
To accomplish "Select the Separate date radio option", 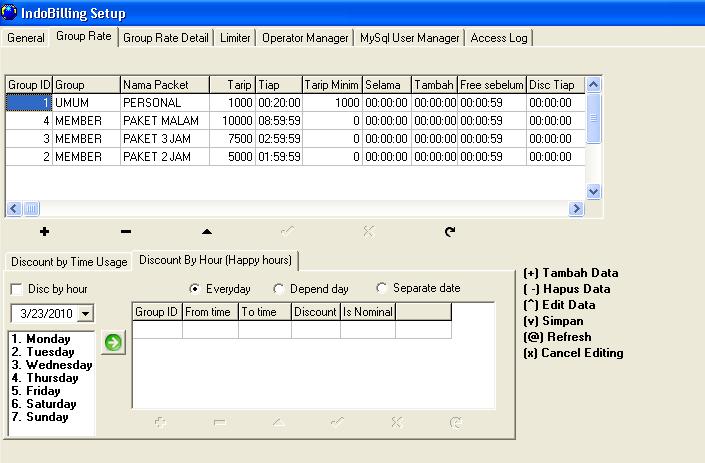I will [381, 288].
